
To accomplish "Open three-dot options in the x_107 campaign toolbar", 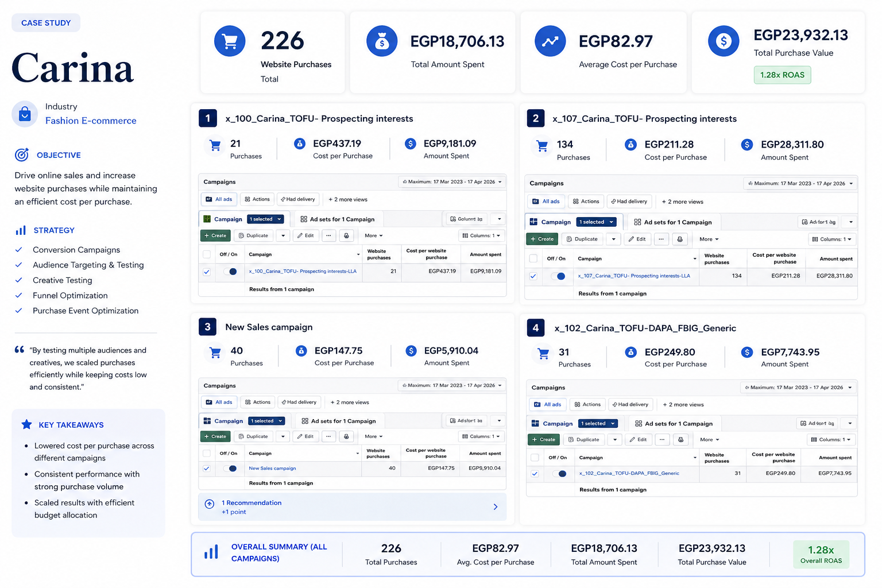I will (661, 239).
